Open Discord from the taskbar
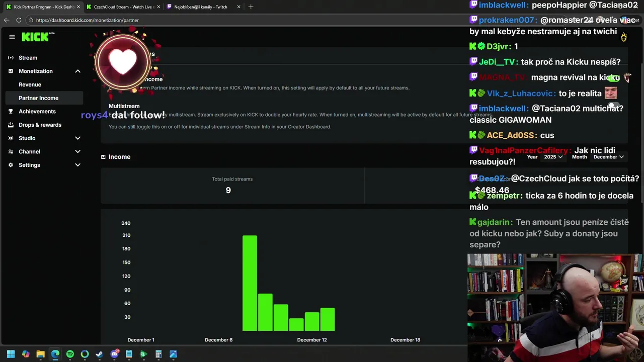Image resolution: width=644 pixels, height=362 pixels. click(x=114, y=354)
